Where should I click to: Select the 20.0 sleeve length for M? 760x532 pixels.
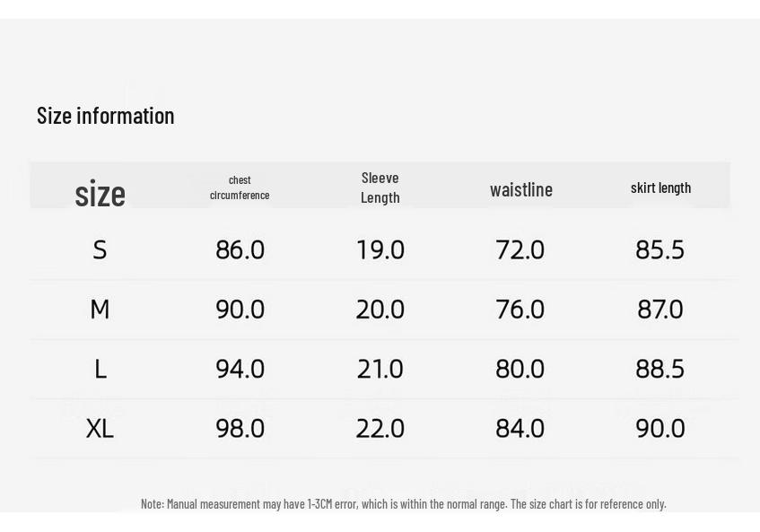coord(380,310)
